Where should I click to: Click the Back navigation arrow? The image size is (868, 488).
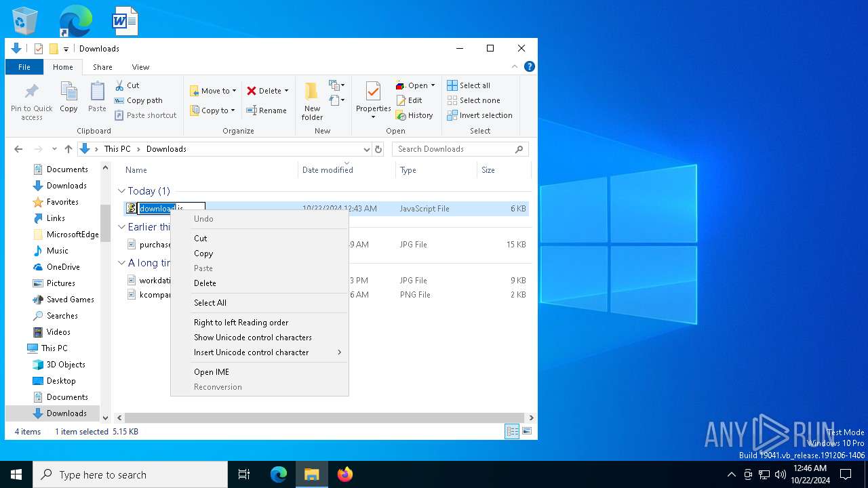click(18, 149)
